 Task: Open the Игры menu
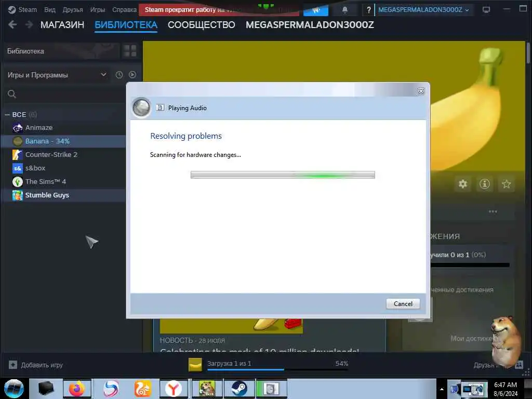coord(97,10)
